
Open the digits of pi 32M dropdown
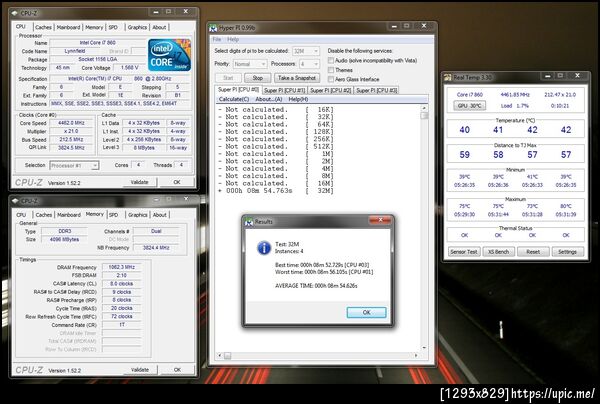tap(306, 51)
